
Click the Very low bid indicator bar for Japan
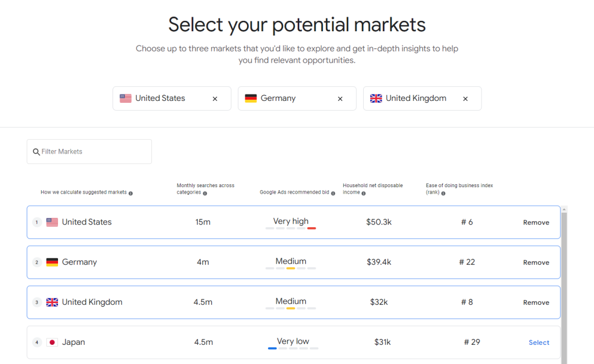293,348
